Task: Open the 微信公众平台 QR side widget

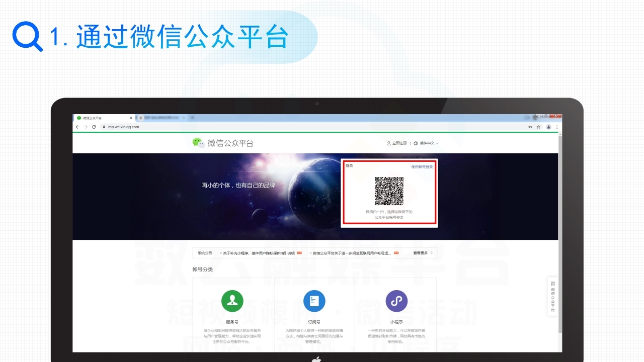Action: coord(553,297)
